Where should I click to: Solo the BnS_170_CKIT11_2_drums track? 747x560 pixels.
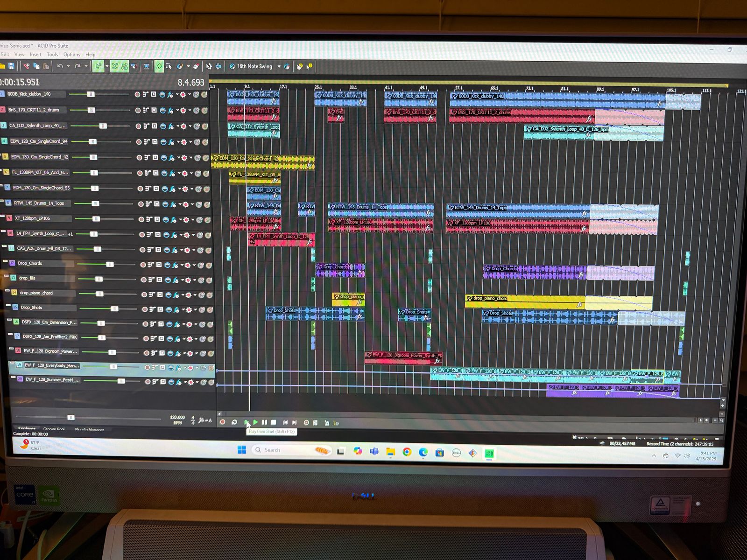click(x=204, y=111)
